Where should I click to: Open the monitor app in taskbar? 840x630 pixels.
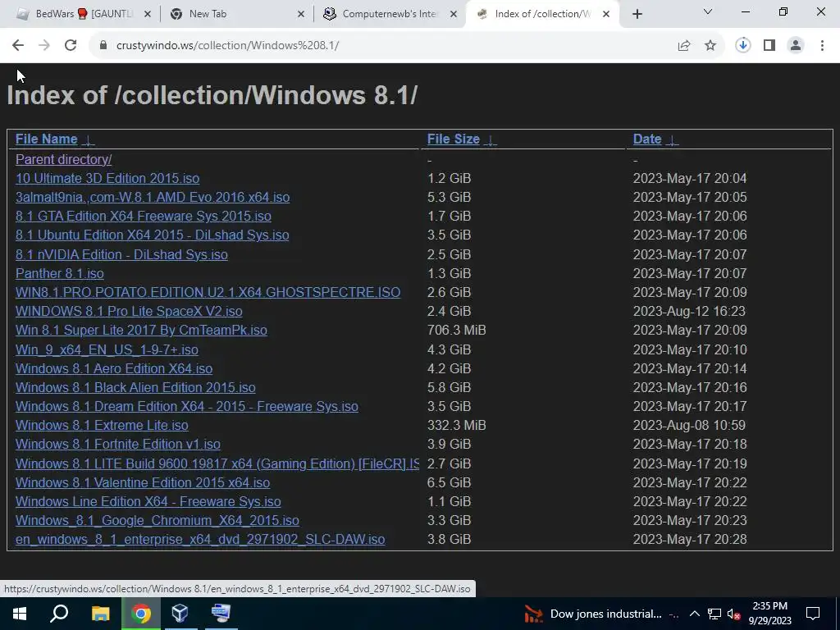coord(221,614)
